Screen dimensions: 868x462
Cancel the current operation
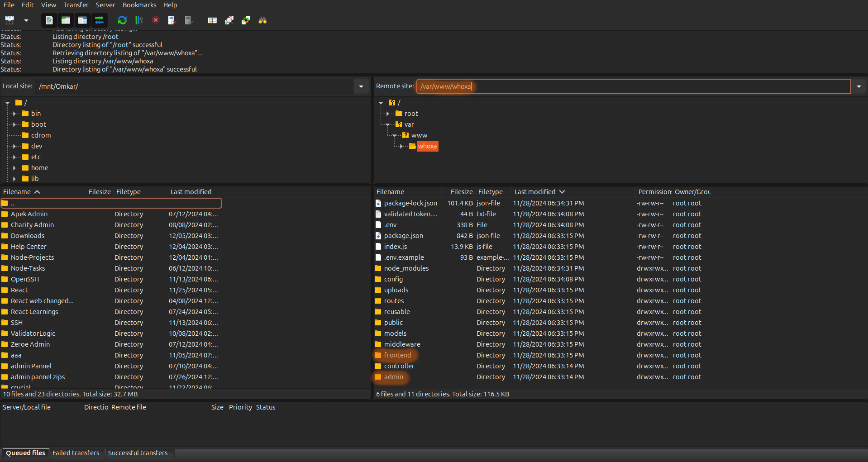pyautogui.click(x=156, y=20)
